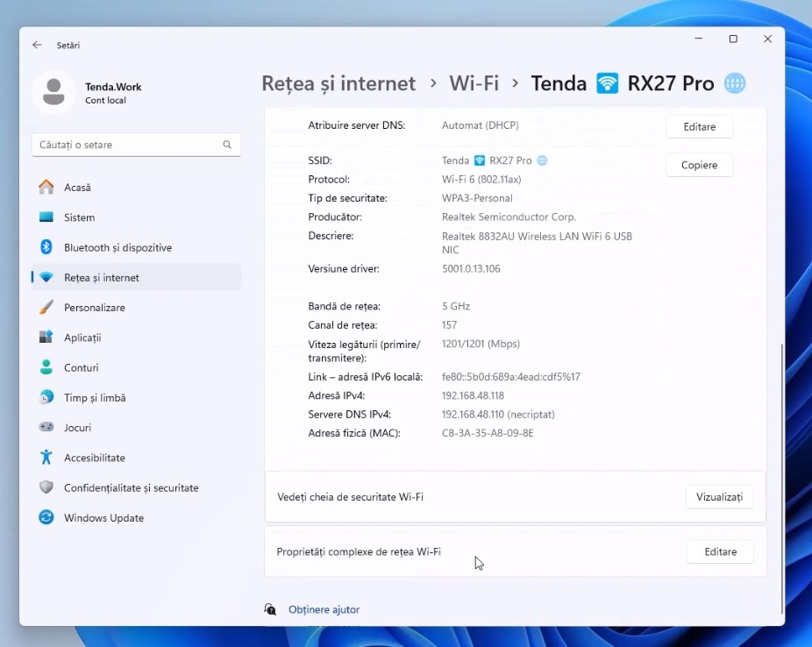This screenshot has height=647, width=812.
Task: Click the Obținere ajutor help icon
Action: (x=270, y=609)
